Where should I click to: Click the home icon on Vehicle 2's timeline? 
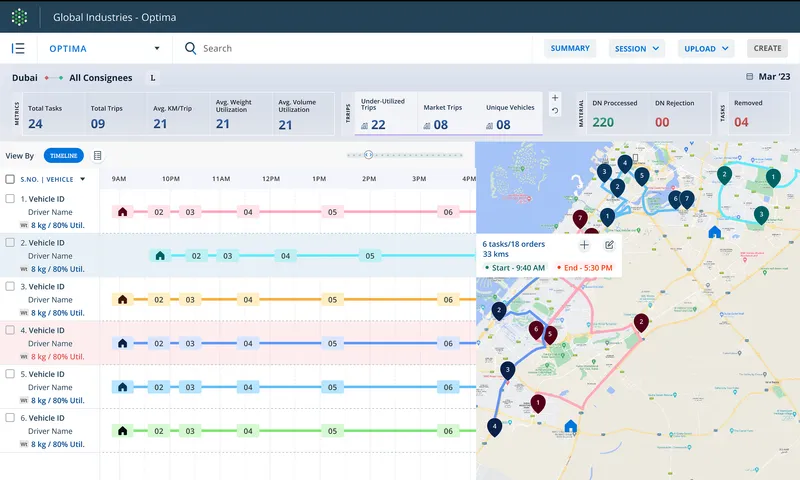pyautogui.click(x=159, y=256)
